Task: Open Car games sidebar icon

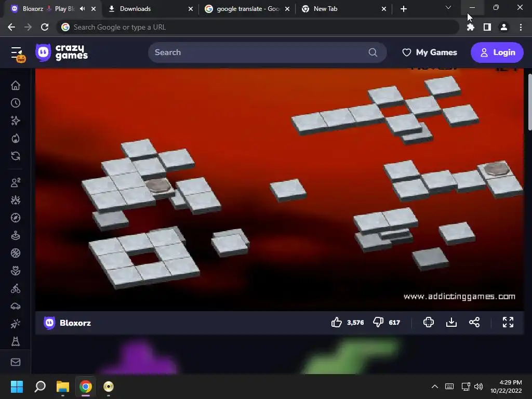Action: pos(16,307)
